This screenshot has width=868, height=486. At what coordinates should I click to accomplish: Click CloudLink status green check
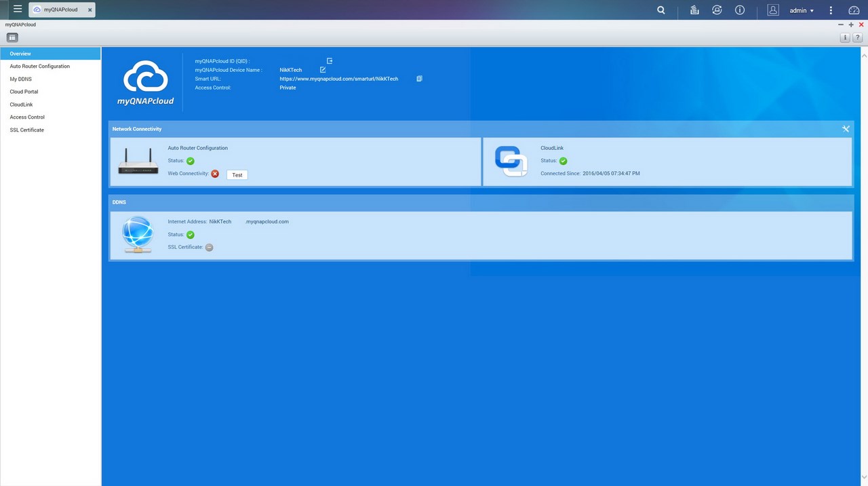coord(564,161)
